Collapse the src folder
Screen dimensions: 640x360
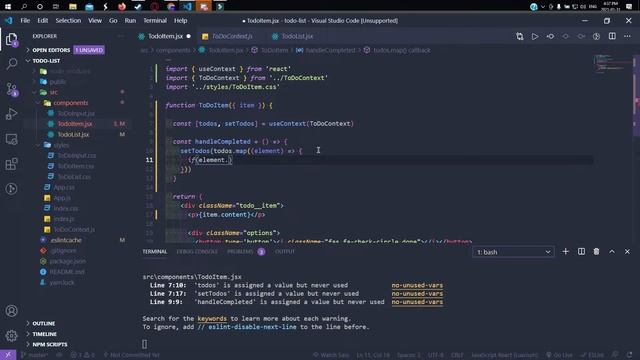(x=53, y=92)
